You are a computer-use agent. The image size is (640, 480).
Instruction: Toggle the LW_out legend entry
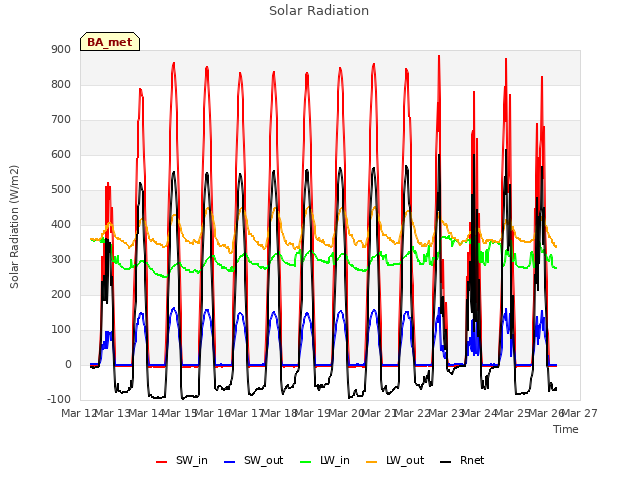(x=395, y=460)
